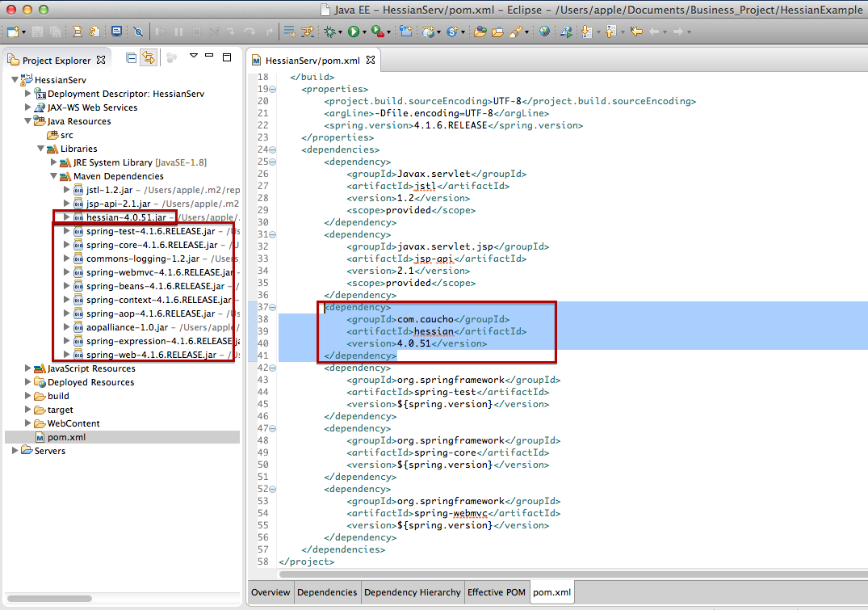Collapse the HessianServ project node
Viewport: 868px width, 610px height.
tap(15, 80)
